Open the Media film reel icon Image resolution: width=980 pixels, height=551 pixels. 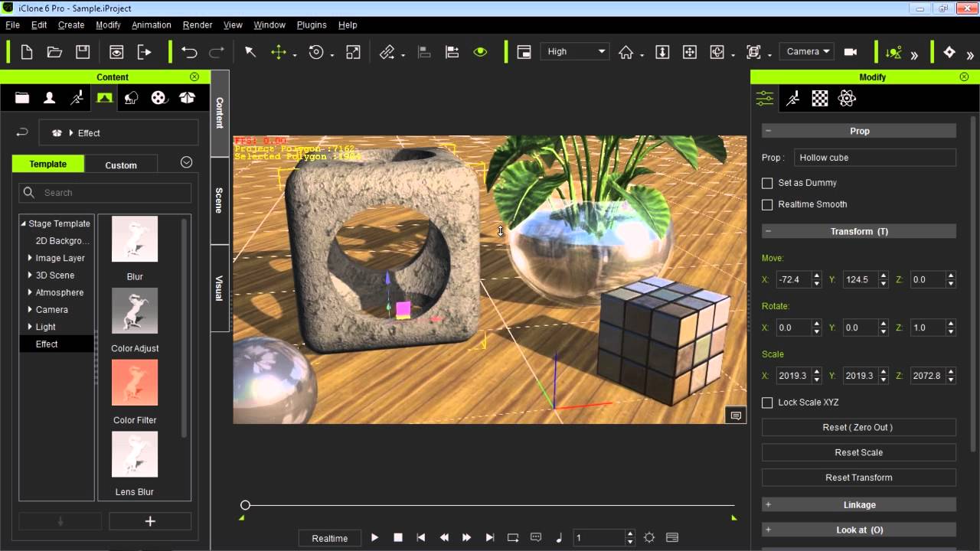[x=158, y=98]
